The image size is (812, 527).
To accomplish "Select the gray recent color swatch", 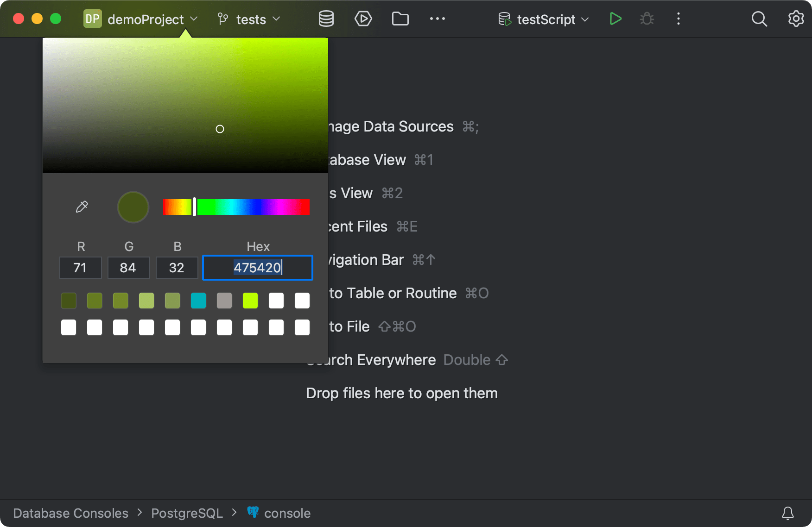I will 224,301.
